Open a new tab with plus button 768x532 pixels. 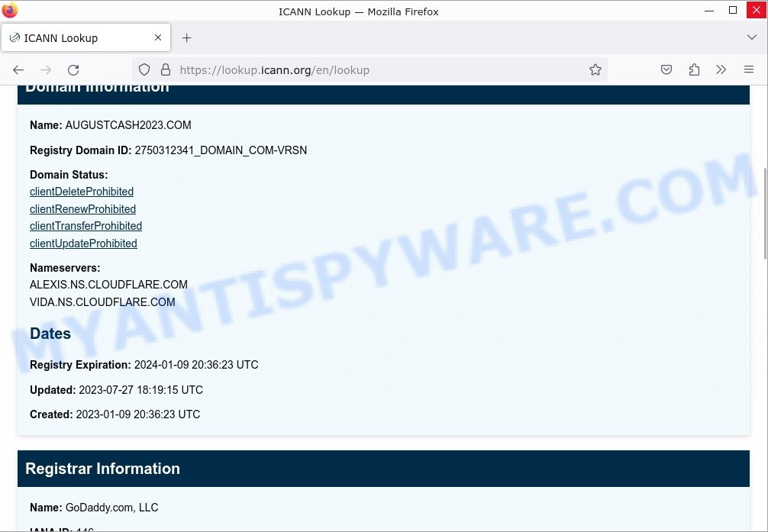point(186,37)
